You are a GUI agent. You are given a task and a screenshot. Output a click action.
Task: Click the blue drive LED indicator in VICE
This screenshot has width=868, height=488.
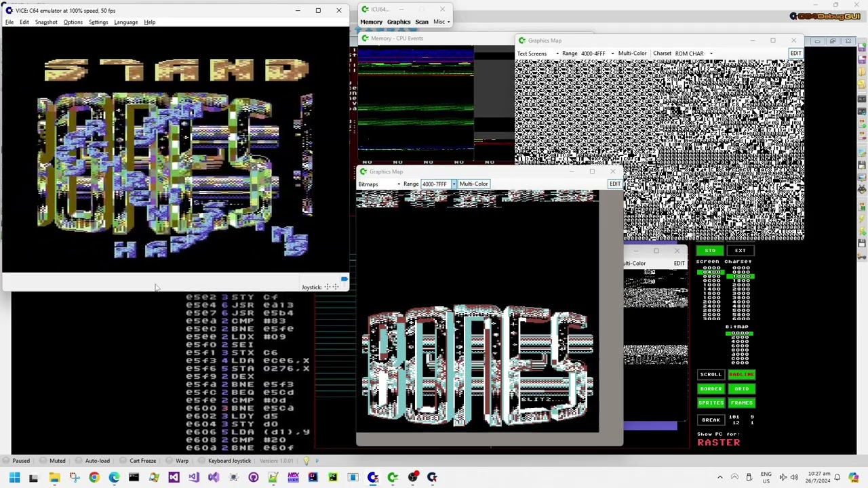pyautogui.click(x=344, y=279)
